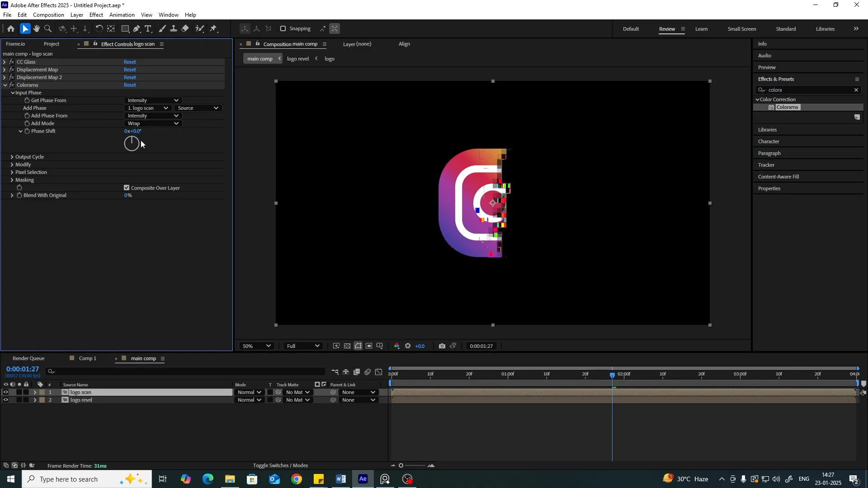
Task: Open the Animation menu
Action: 122,15
